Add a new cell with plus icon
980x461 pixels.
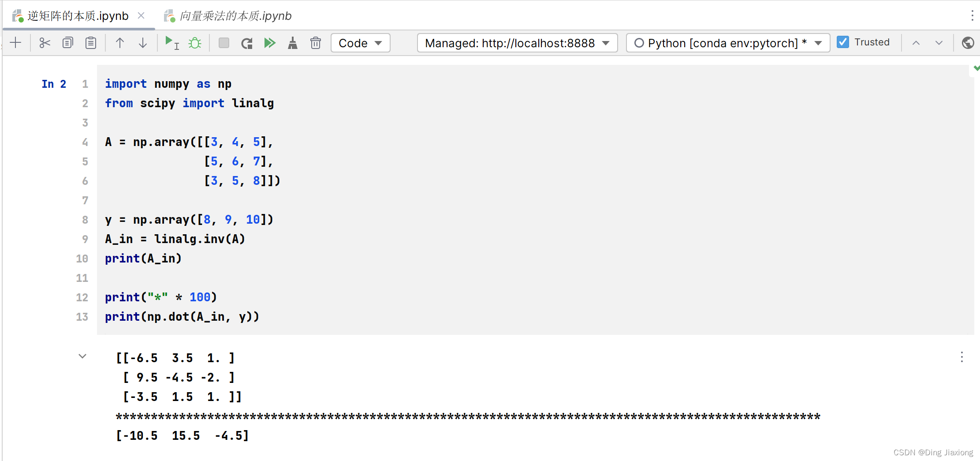pos(15,43)
